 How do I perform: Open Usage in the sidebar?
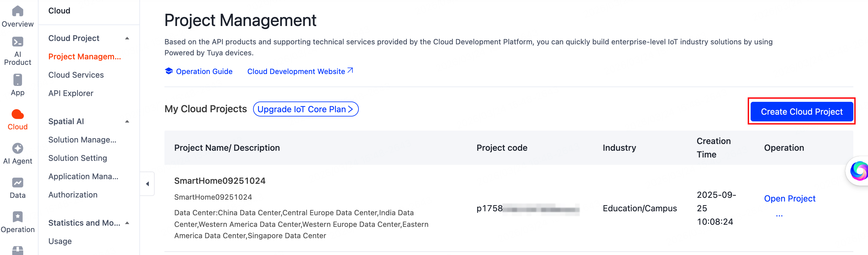pos(60,241)
